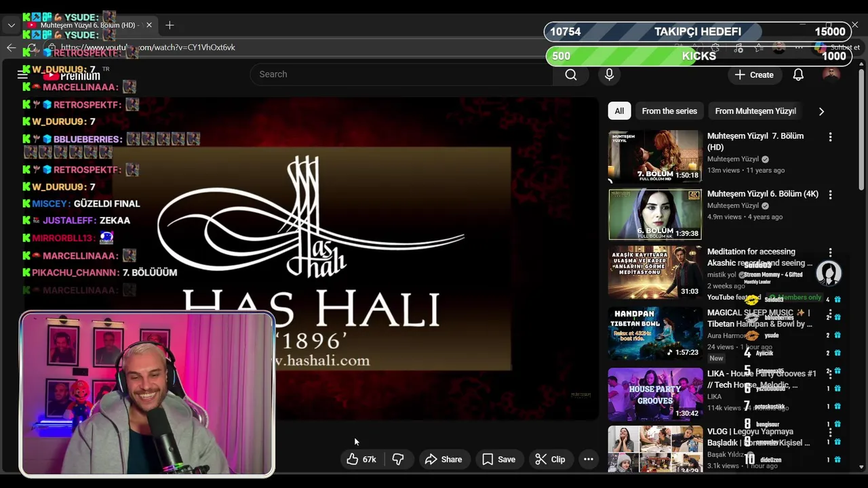The width and height of the screenshot is (868, 488).
Task: Open a new browser tab
Action: click(x=170, y=25)
